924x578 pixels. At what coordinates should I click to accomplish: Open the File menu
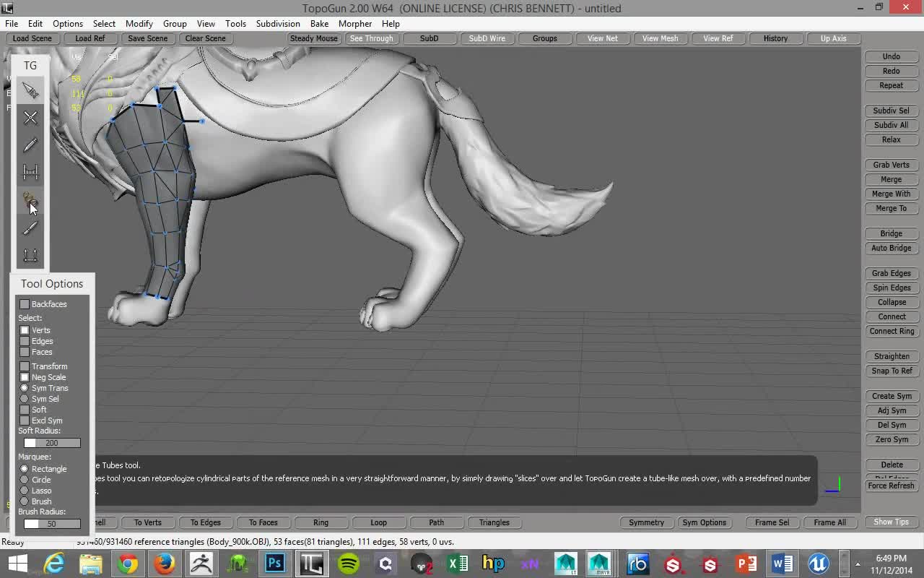[x=12, y=23]
